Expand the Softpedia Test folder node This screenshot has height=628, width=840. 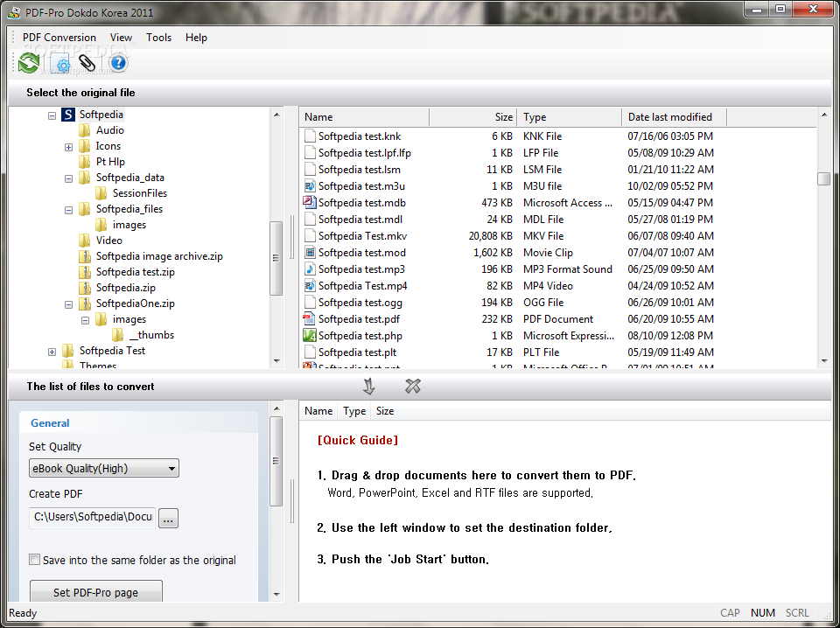click(52, 352)
